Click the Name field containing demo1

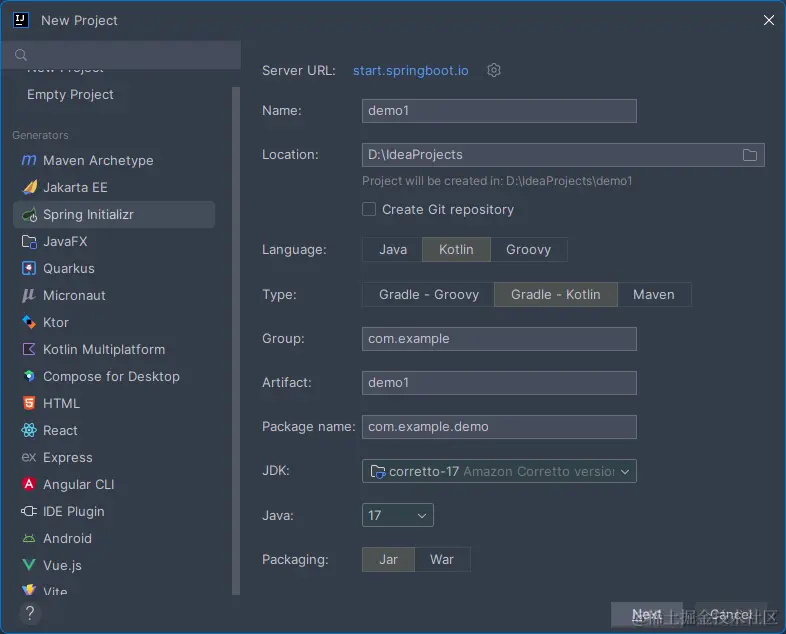click(499, 111)
